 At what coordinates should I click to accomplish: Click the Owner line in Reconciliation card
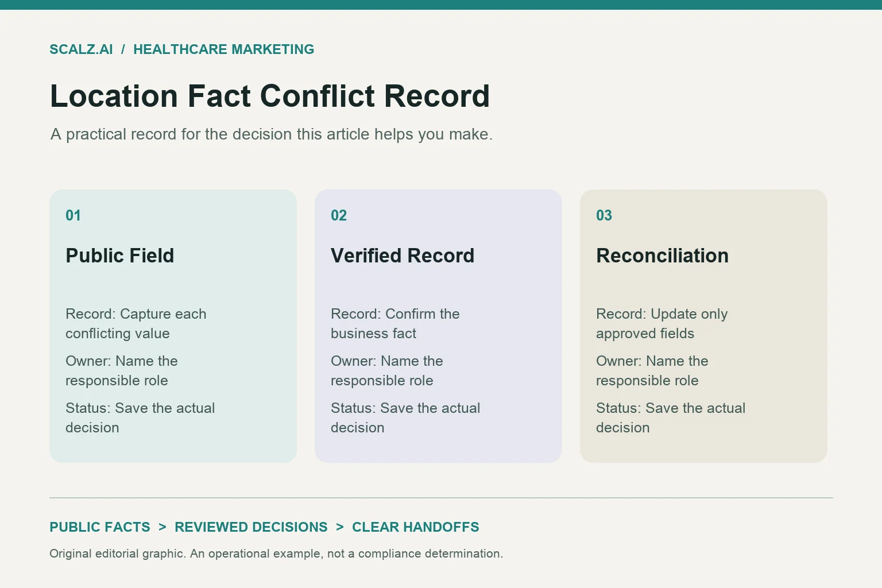click(x=652, y=371)
